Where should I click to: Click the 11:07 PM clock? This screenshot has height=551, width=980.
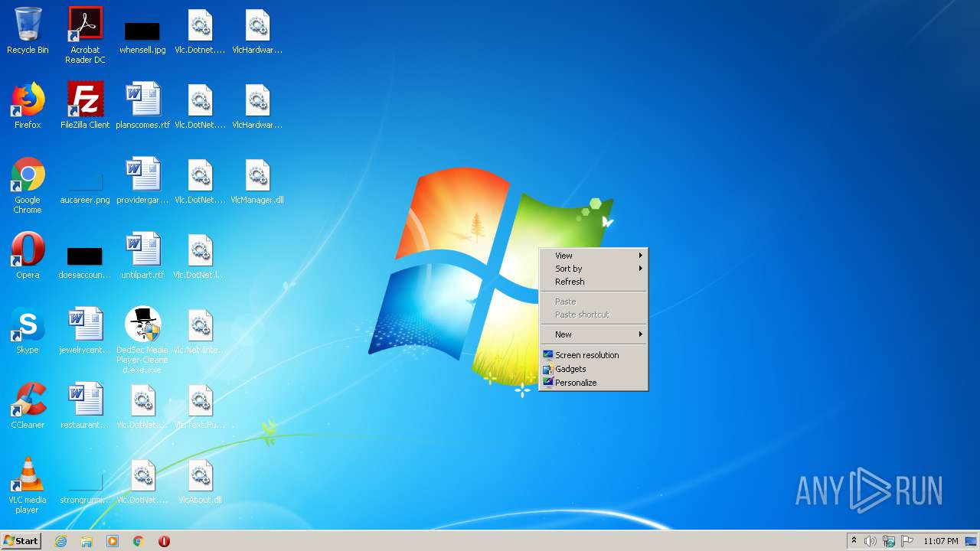[x=941, y=541]
